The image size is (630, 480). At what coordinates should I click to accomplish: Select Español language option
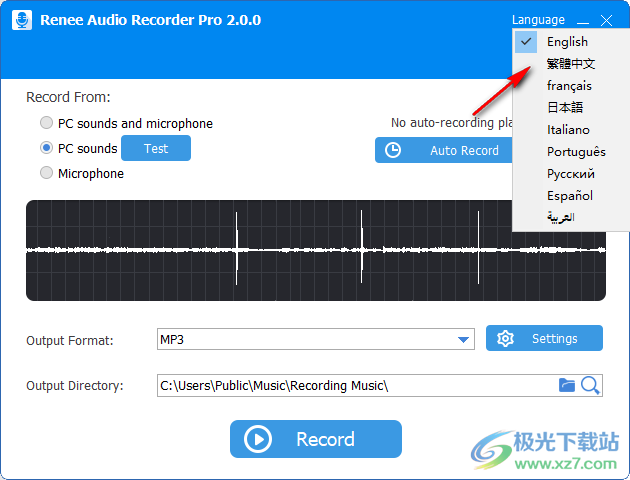(x=571, y=196)
